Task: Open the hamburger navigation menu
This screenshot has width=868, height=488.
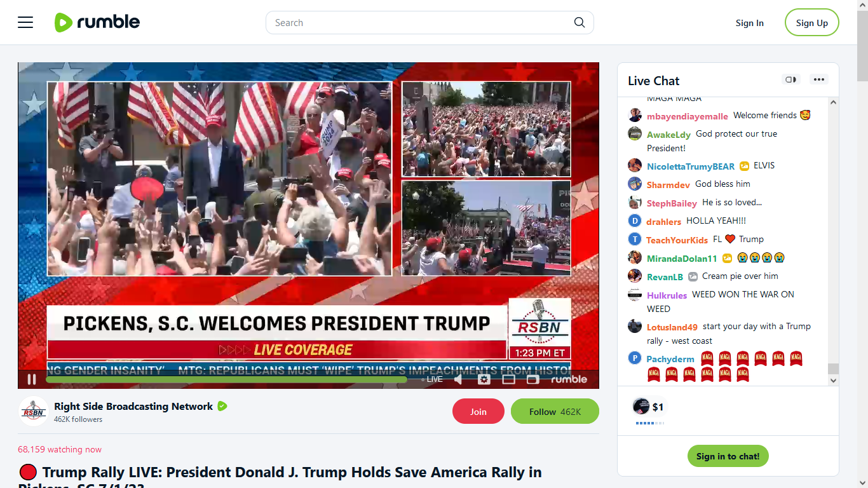Action: tap(25, 23)
